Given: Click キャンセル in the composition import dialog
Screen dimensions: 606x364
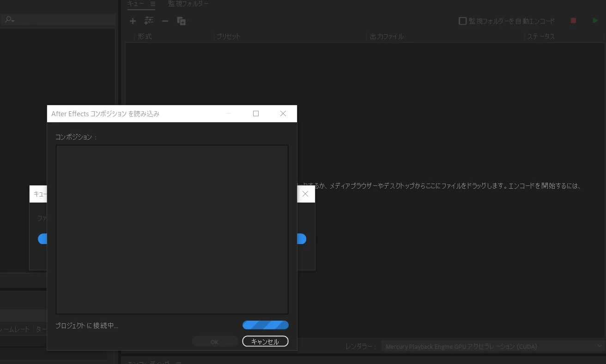Looking at the screenshot, I should coord(265,341).
